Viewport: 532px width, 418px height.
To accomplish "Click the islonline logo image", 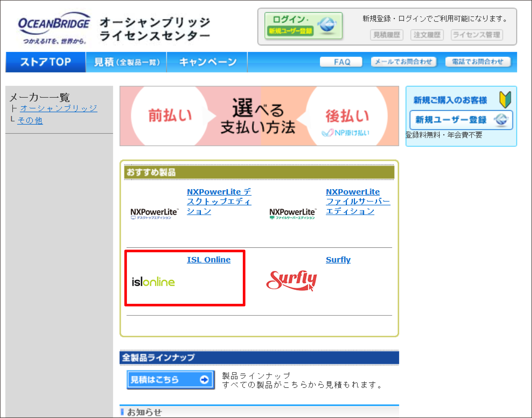I will [153, 282].
